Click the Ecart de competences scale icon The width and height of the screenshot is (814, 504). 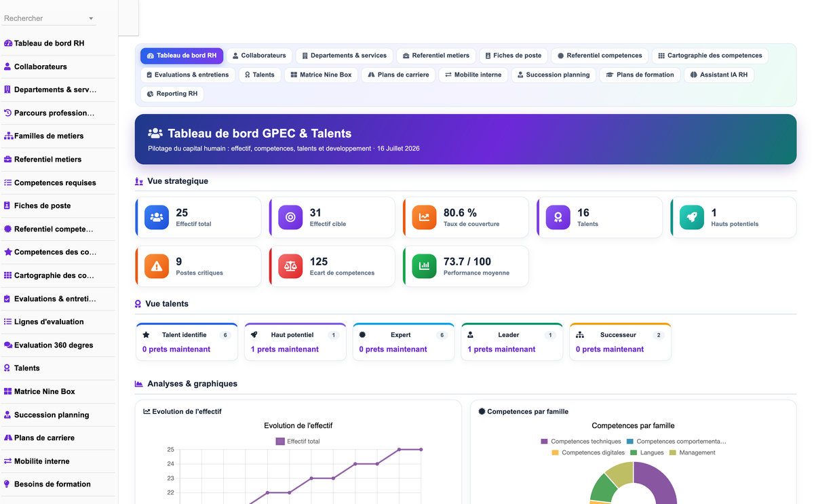(290, 266)
